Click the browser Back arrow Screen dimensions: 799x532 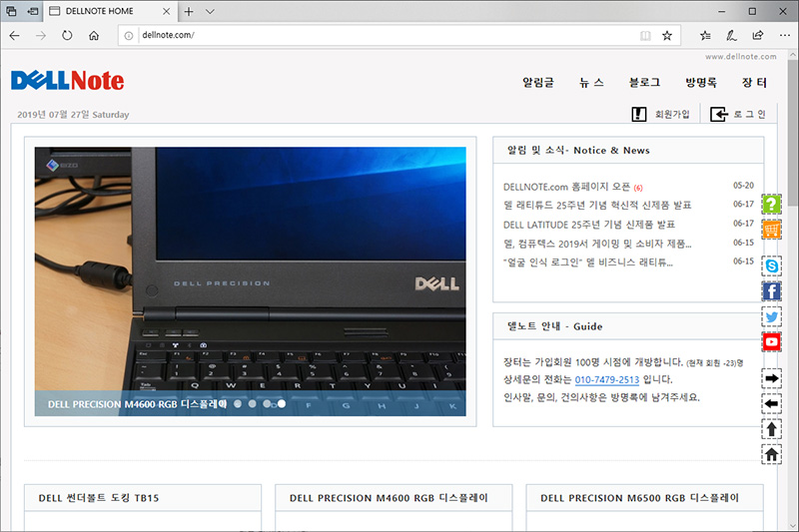[14, 36]
